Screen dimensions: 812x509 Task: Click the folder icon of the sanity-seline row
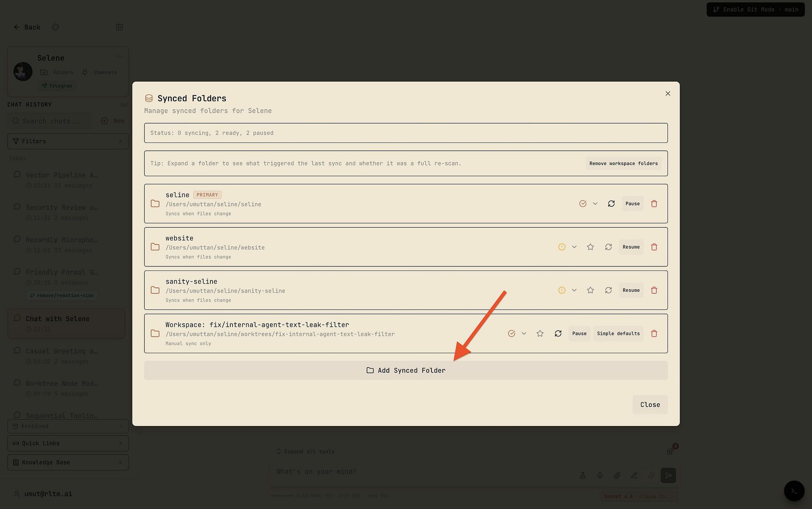(x=155, y=290)
